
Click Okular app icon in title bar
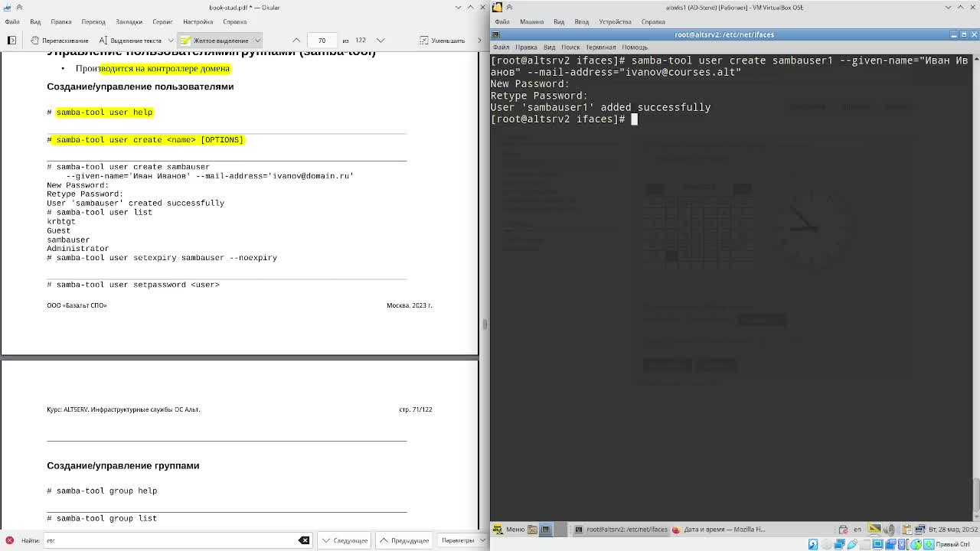pos(7,7)
